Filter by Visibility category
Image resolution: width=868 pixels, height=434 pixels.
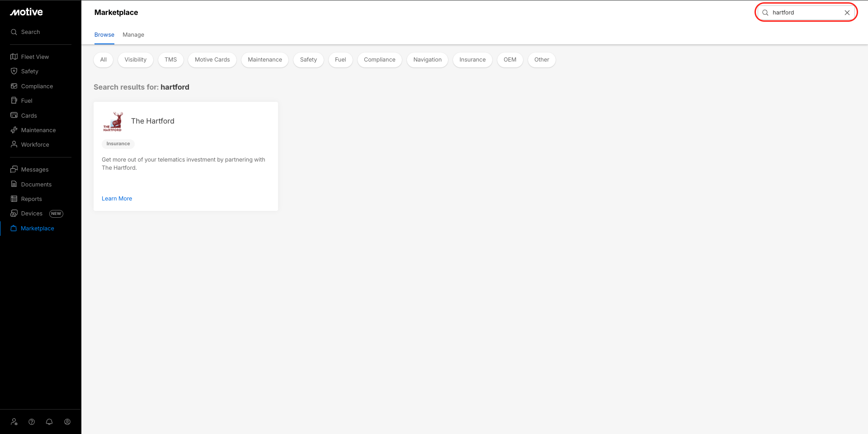136,60
